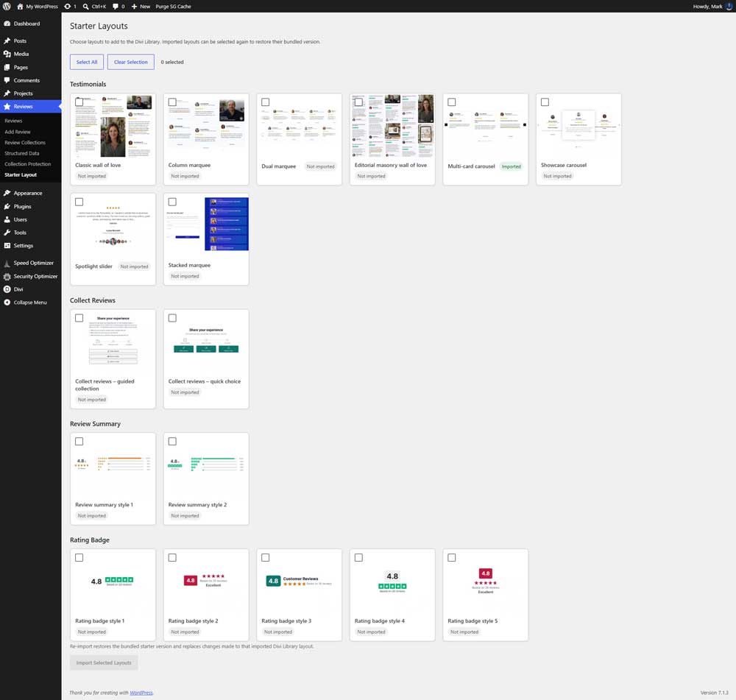Check the Rating badge style 3 layout
Viewport: 736px width, 700px height.
(265, 558)
